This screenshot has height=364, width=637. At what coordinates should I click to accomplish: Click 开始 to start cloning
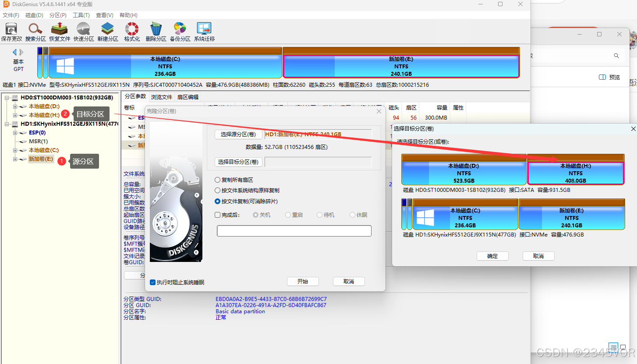pos(303,282)
